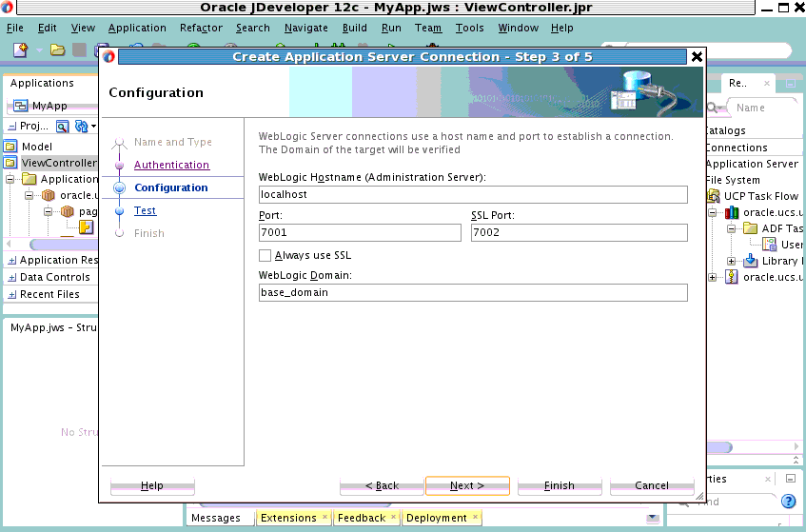Image resolution: width=806 pixels, height=532 pixels.
Task: Switch to the Feedback tab
Action: click(366, 518)
